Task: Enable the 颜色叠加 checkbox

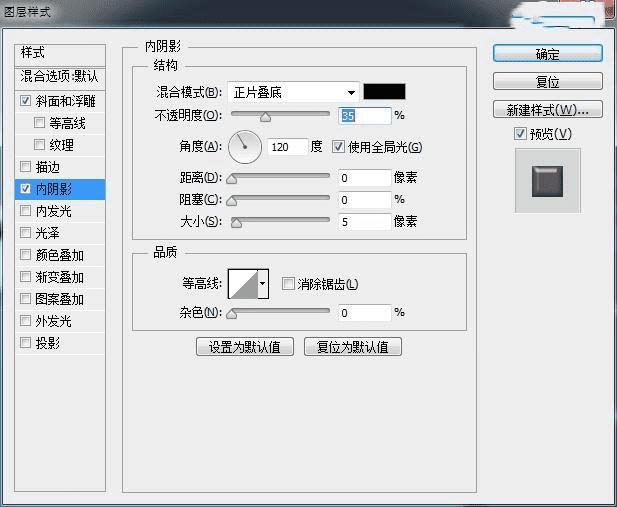Action: tap(25, 255)
